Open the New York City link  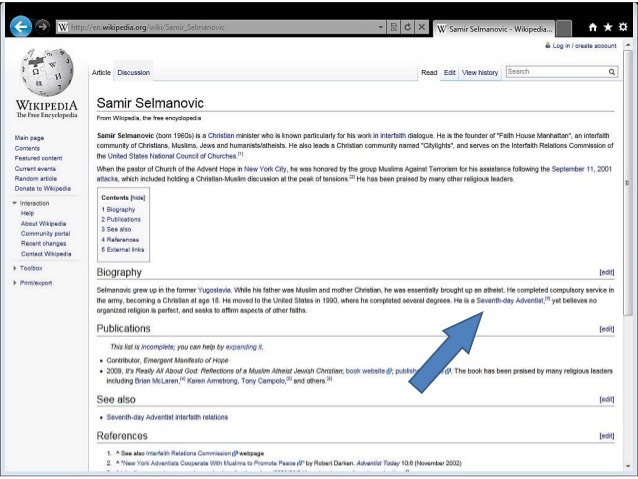pyautogui.click(x=265, y=169)
